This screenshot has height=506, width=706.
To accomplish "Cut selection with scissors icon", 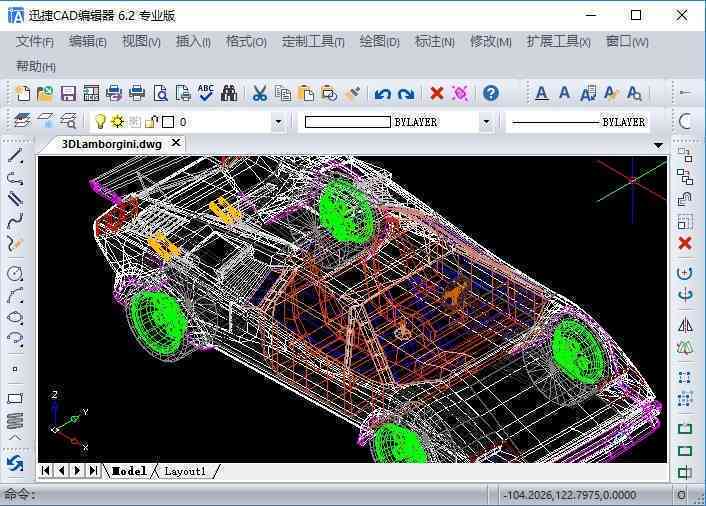I will [259, 93].
